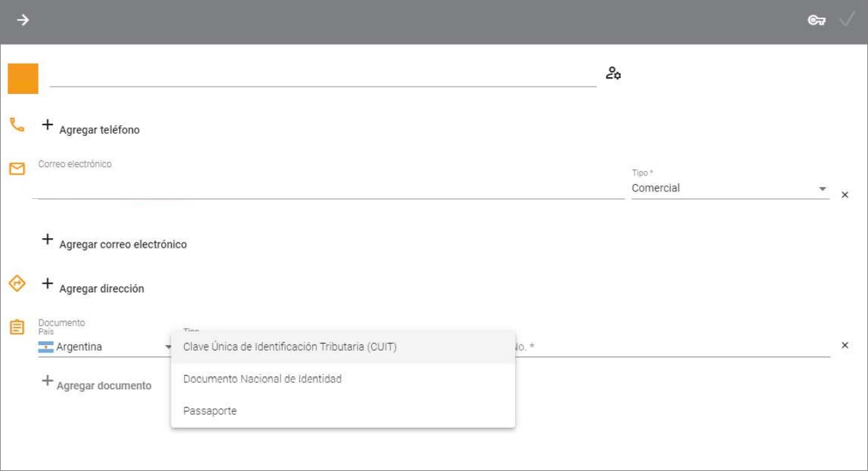Click the orange avatar color square
Viewport: 868px width, 471px height.
[x=23, y=78]
